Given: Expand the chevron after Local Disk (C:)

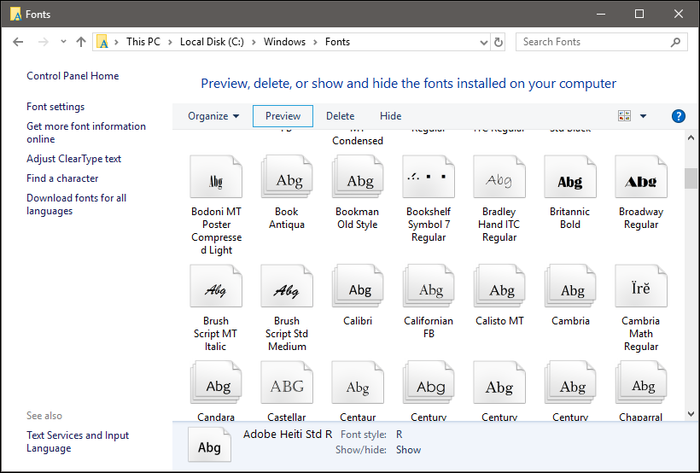Looking at the screenshot, I should pyautogui.click(x=254, y=42).
